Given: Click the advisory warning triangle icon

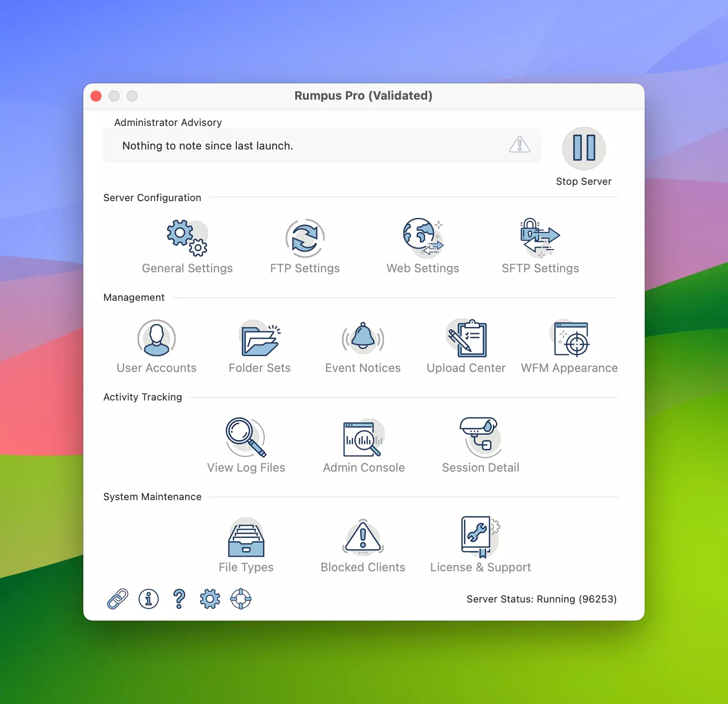Looking at the screenshot, I should coord(519,145).
